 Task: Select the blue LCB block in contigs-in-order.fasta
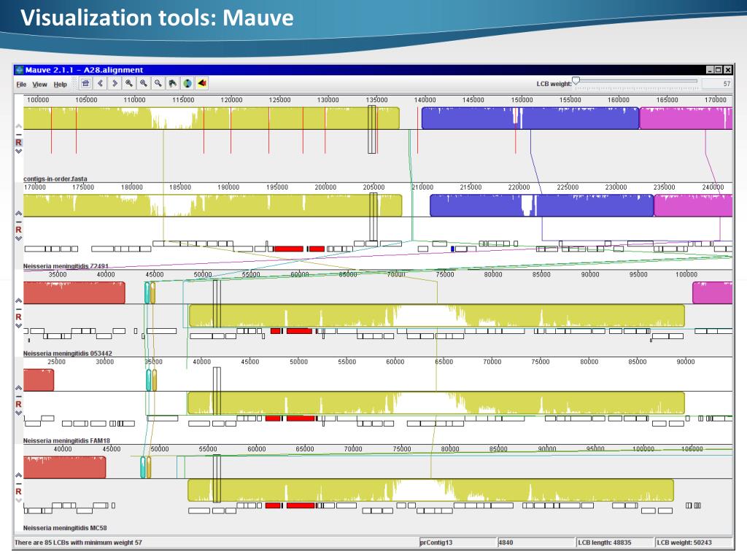pyautogui.click(x=530, y=118)
